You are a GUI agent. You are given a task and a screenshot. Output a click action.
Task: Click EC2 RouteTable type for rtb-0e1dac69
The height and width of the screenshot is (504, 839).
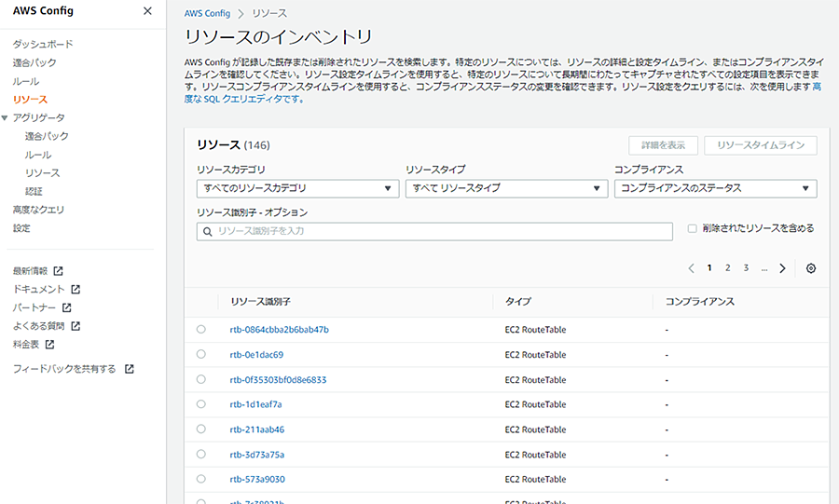pyautogui.click(x=535, y=355)
